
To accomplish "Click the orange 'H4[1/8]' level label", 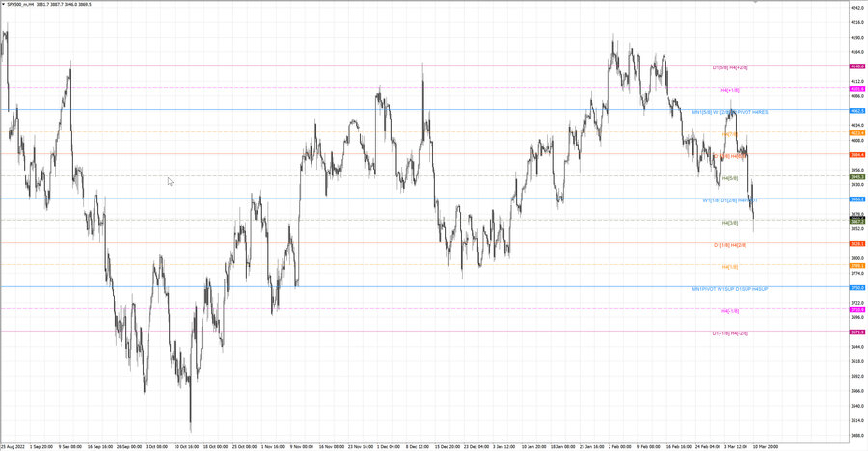I will tap(730, 267).
